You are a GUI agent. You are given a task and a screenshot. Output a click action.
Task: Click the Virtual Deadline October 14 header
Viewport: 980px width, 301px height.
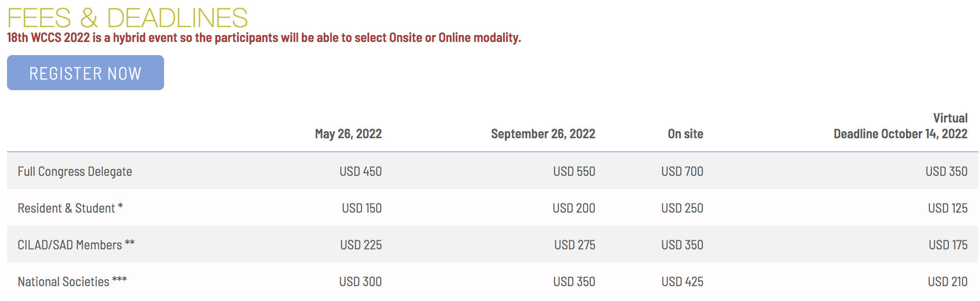(x=900, y=126)
